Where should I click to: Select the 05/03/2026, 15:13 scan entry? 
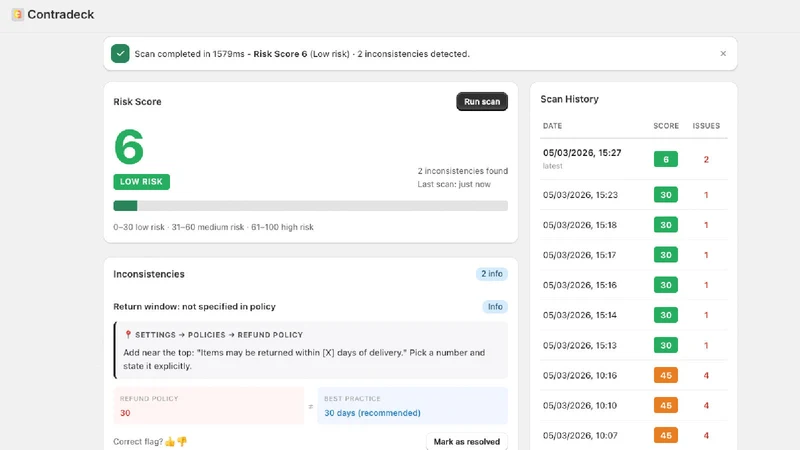coord(634,345)
